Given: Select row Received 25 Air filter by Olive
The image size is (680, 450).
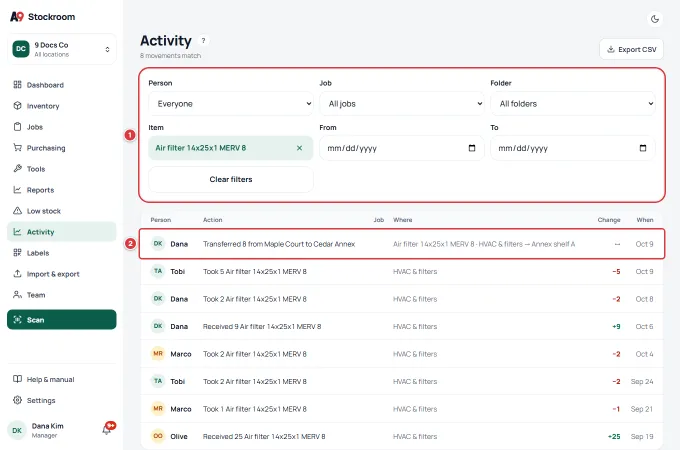Looking at the screenshot, I should coord(402,436).
